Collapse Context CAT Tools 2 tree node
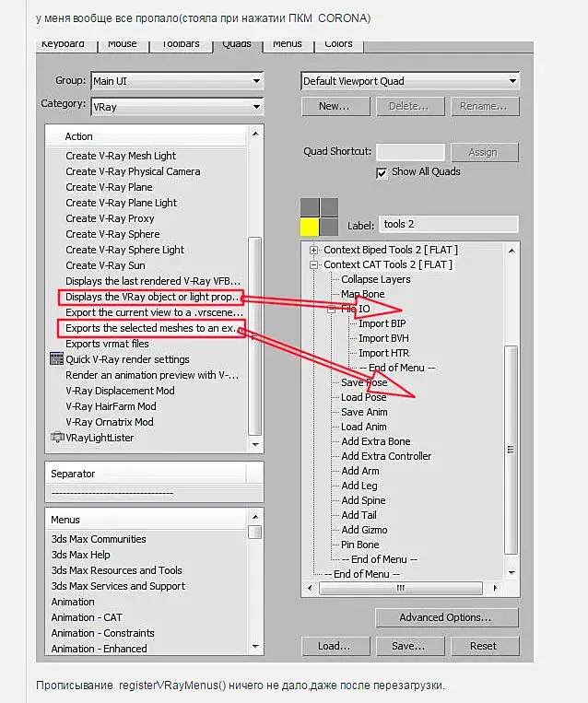The height and width of the screenshot is (703, 588). [314, 265]
